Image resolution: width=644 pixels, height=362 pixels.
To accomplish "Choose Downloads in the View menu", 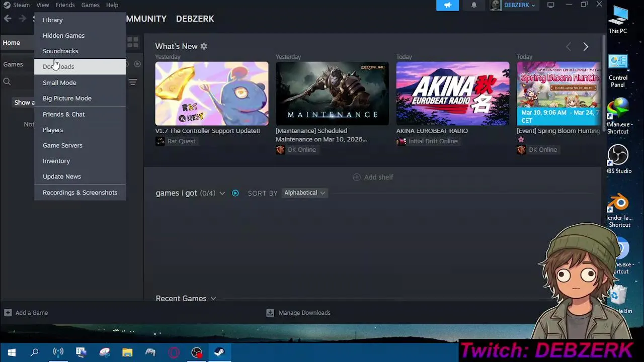I will [79, 66].
